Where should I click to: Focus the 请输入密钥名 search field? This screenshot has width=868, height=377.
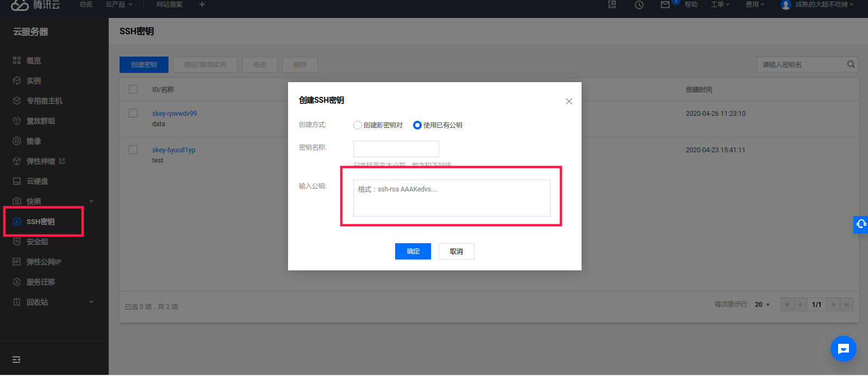click(x=802, y=65)
